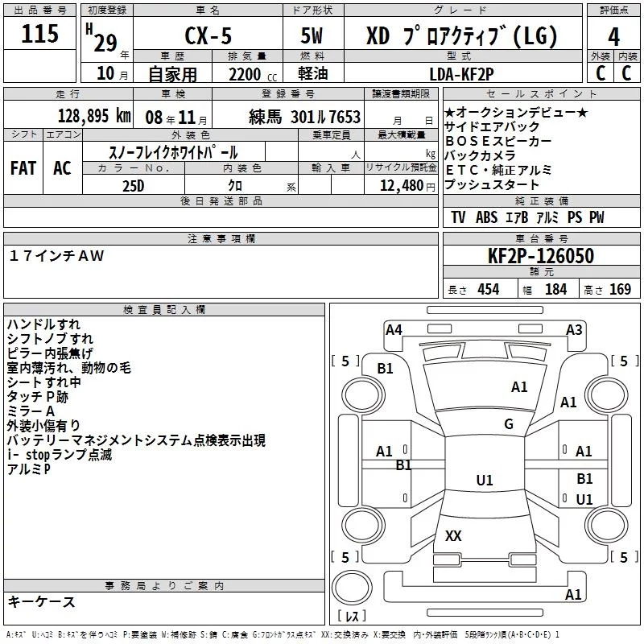Click the lot number 115
Viewport: 644px width, 644px height.
click(x=40, y=35)
